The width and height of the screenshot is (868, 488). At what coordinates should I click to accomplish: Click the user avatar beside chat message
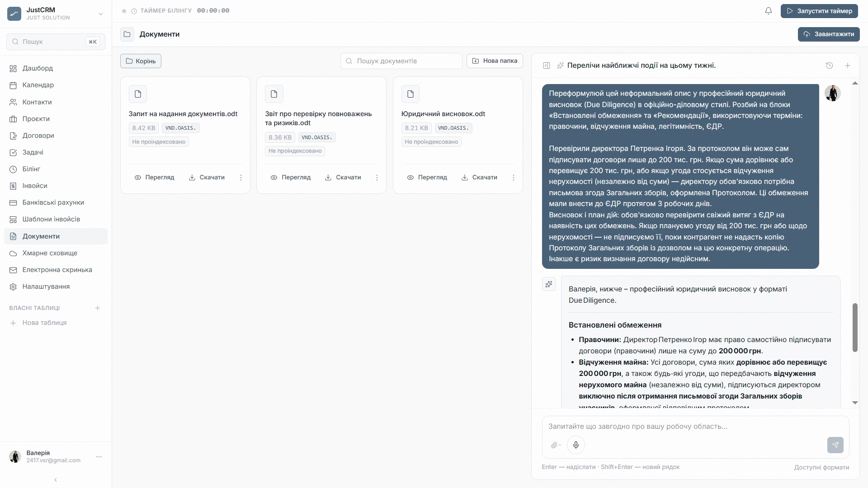832,93
